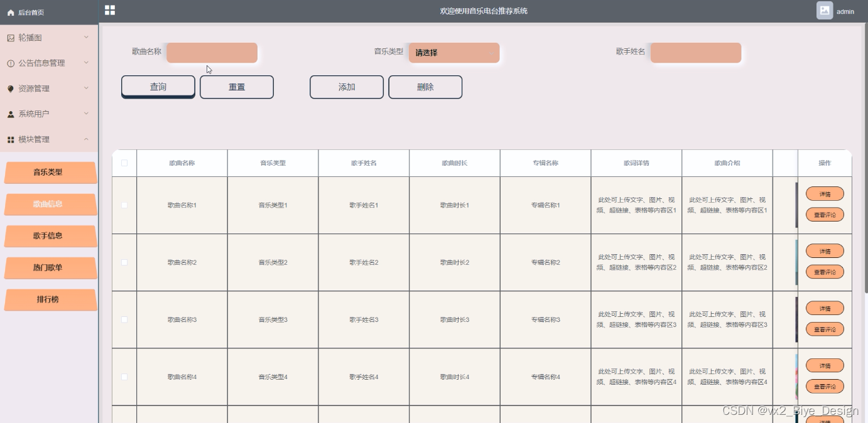Image resolution: width=868 pixels, height=423 pixels.
Task: Click the cover thumbnail in row 歌曲名称4
Action: (796, 377)
